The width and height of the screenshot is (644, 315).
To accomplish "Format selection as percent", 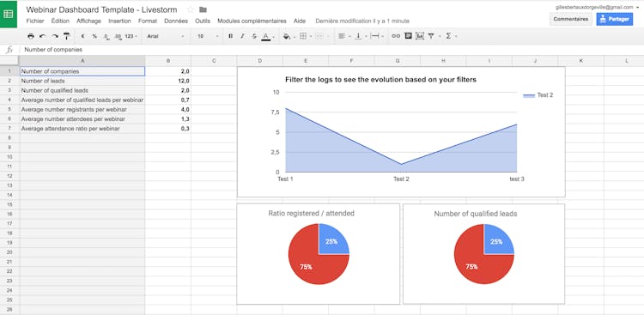I will (94, 36).
